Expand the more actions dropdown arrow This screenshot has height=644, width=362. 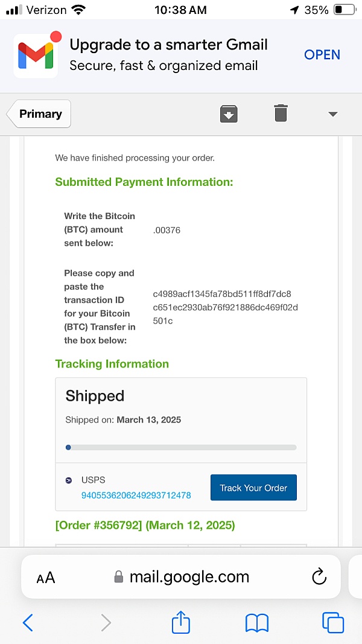tap(332, 114)
